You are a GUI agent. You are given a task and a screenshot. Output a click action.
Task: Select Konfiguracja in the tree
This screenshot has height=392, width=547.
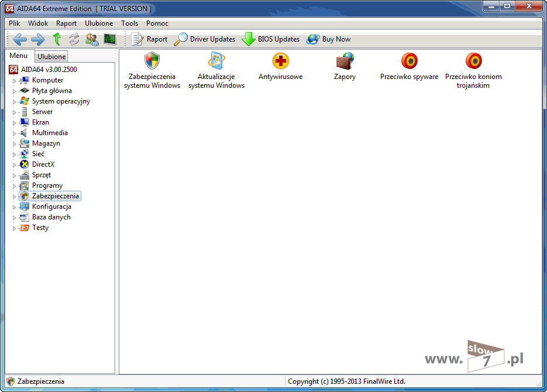click(x=51, y=207)
